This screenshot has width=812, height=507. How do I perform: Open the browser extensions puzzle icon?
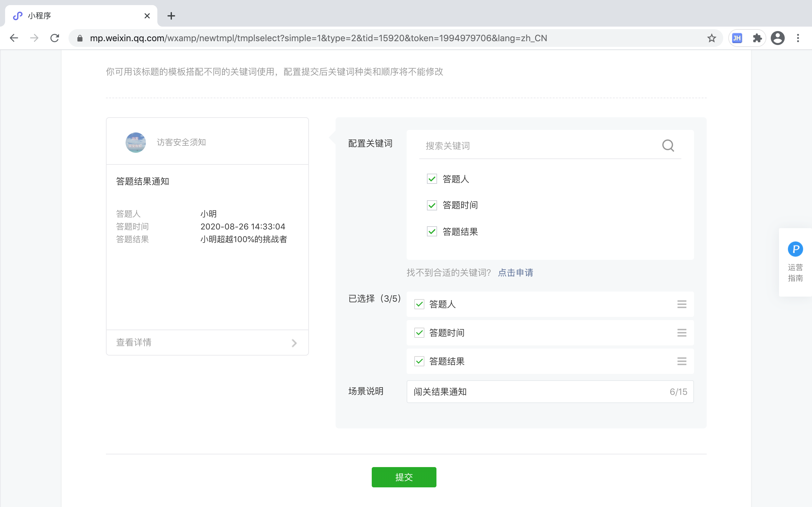point(757,38)
